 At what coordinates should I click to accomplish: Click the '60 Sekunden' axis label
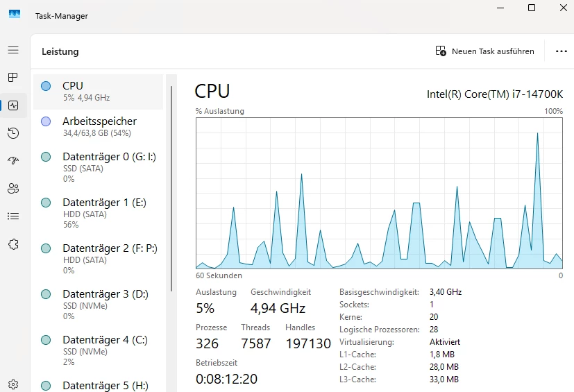(219, 275)
